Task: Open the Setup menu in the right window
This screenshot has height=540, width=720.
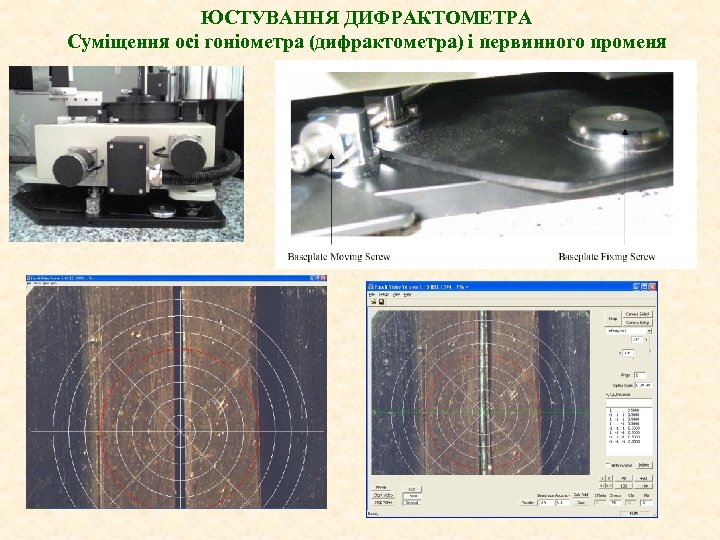Action: coord(384,294)
